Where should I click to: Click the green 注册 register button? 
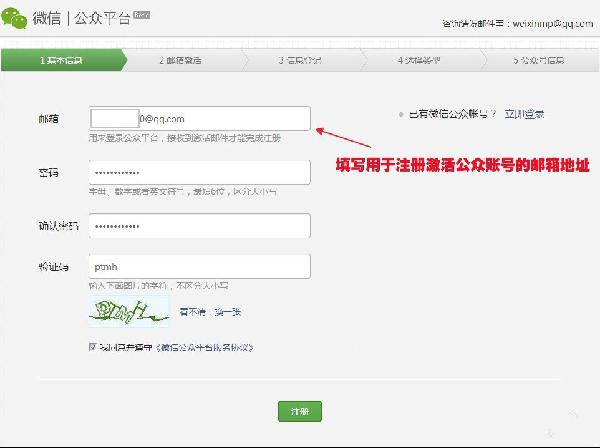click(x=299, y=412)
